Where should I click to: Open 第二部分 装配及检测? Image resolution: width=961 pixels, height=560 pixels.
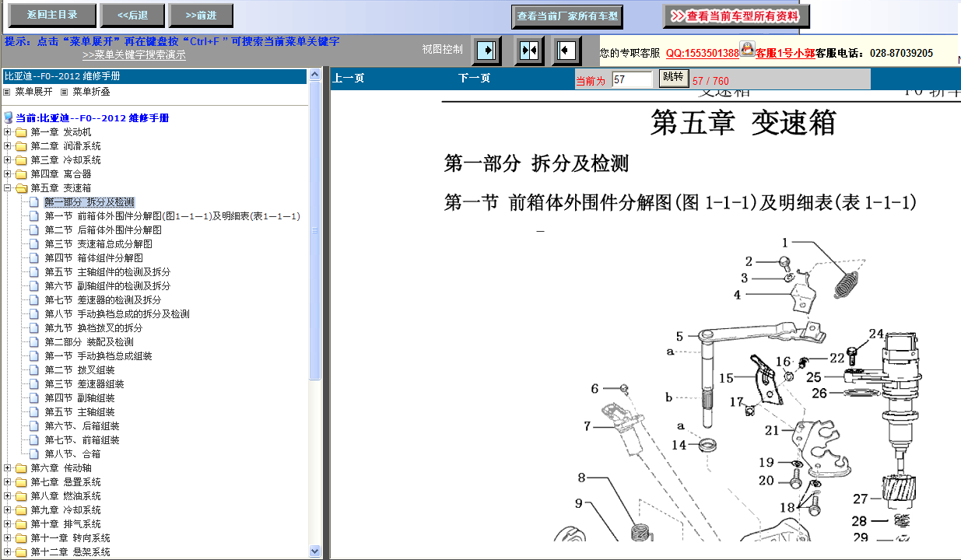[89, 342]
